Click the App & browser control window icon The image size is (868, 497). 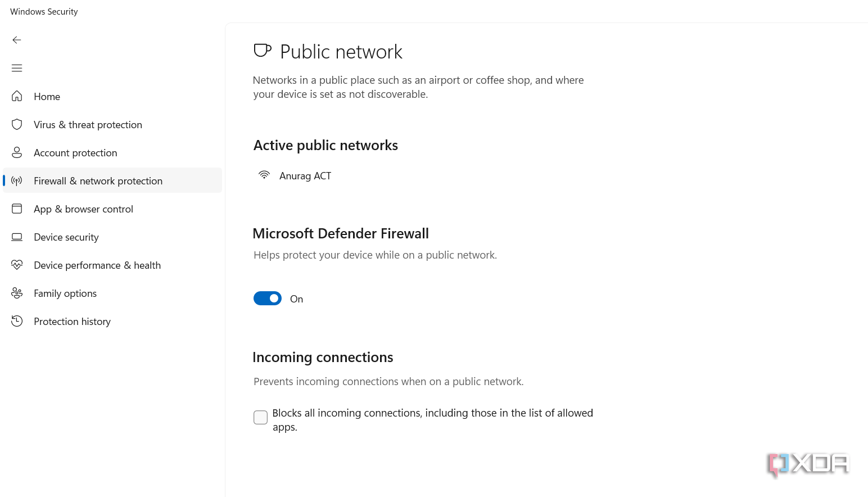tap(17, 209)
